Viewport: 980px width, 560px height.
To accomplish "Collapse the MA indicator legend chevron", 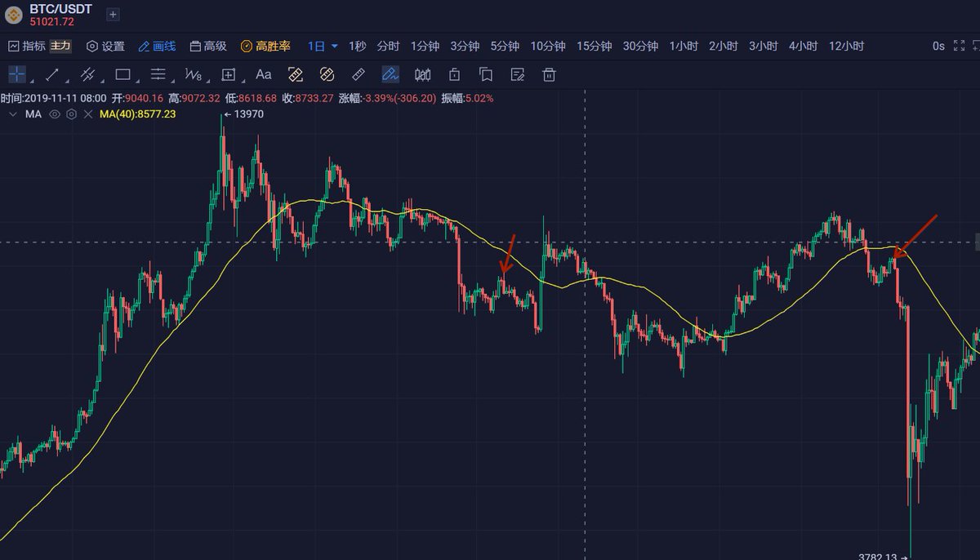I will coord(11,114).
